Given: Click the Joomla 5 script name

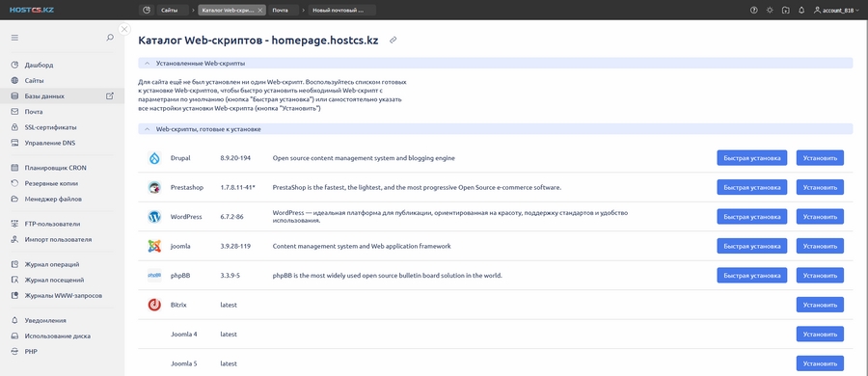Looking at the screenshot, I should coord(184,363).
